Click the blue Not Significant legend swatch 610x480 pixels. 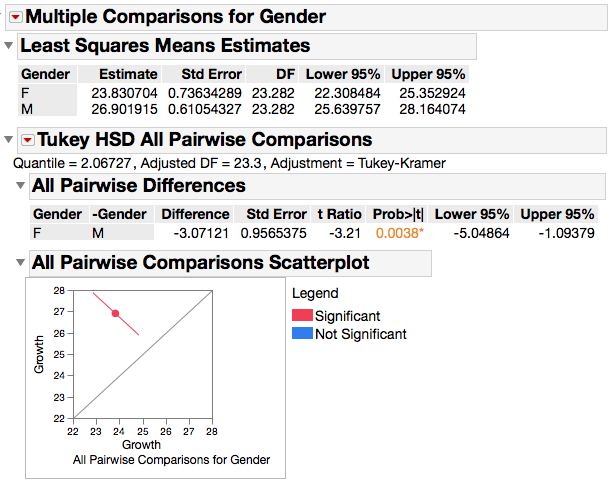pos(301,334)
